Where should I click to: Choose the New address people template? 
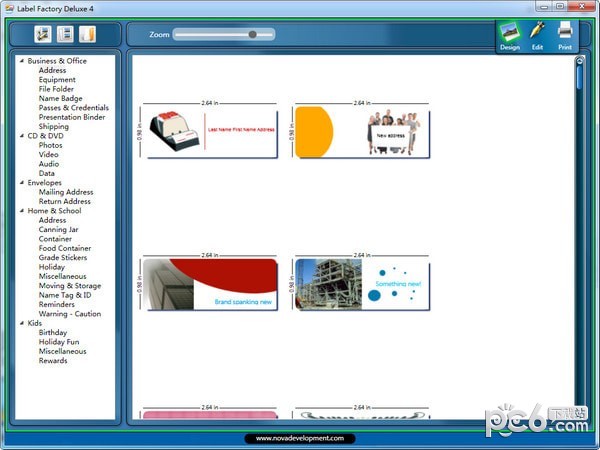(x=362, y=132)
